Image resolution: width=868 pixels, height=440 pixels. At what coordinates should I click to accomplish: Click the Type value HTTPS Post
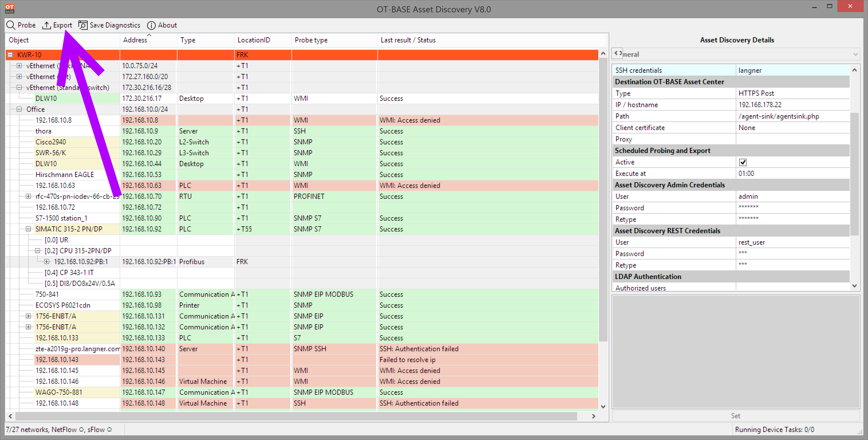792,93
